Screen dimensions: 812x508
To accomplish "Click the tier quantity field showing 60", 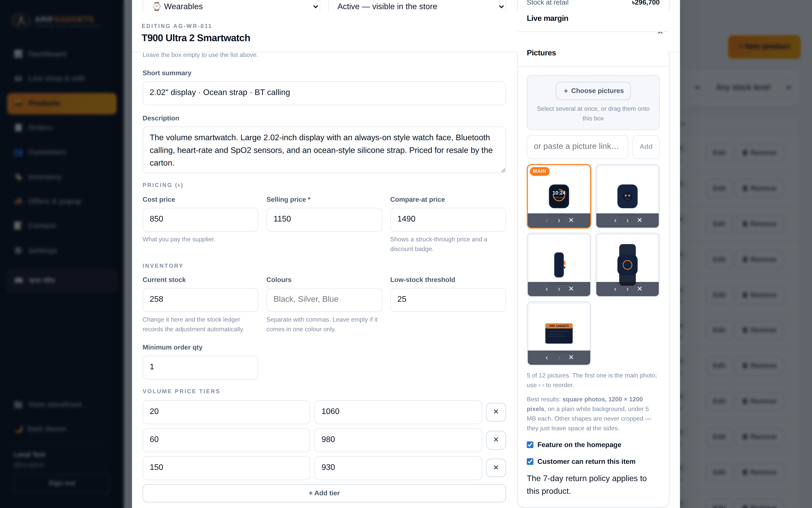I will tap(226, 440).
